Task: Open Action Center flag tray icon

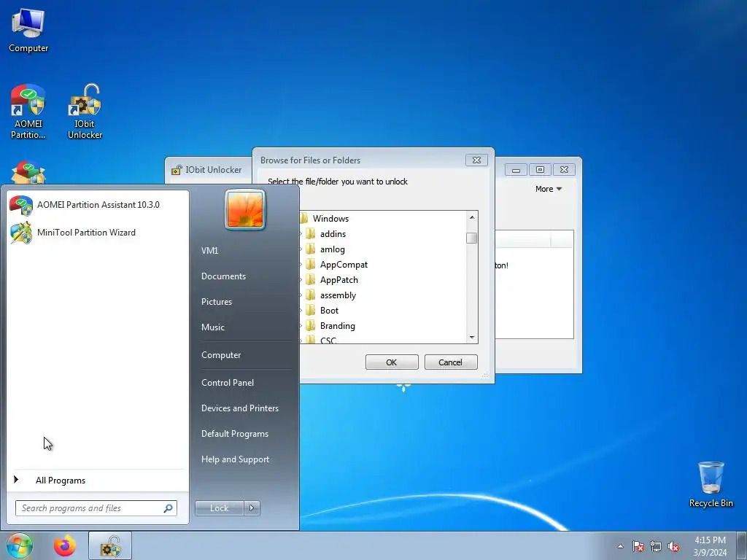Action: coord(638,546)
